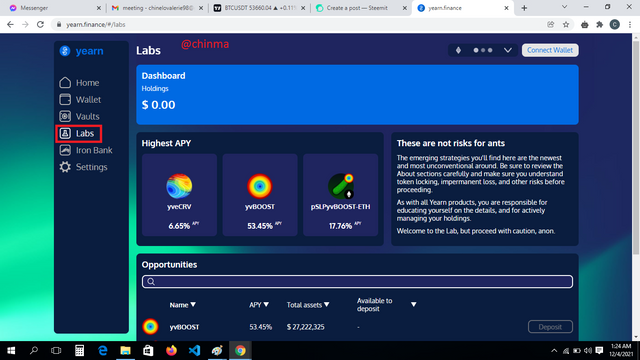Click the 53.45% value in yvBOOST row

click(260, 327)
